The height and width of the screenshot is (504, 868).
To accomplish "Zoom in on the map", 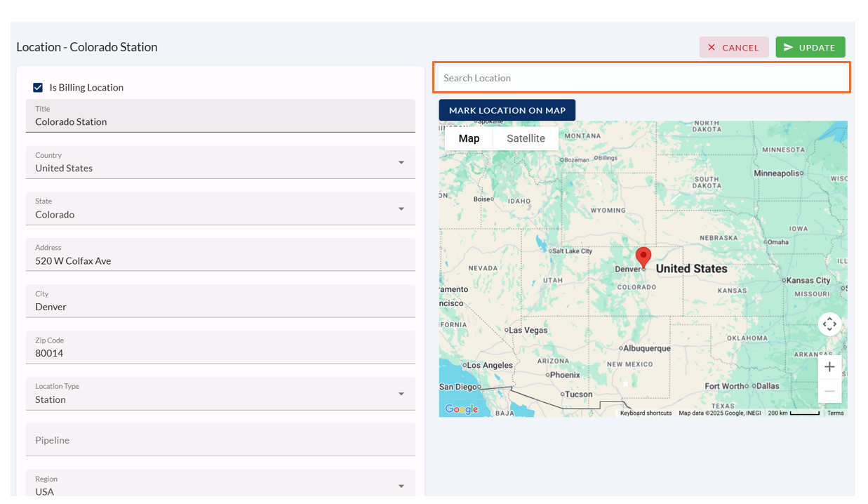I will 829,367.
